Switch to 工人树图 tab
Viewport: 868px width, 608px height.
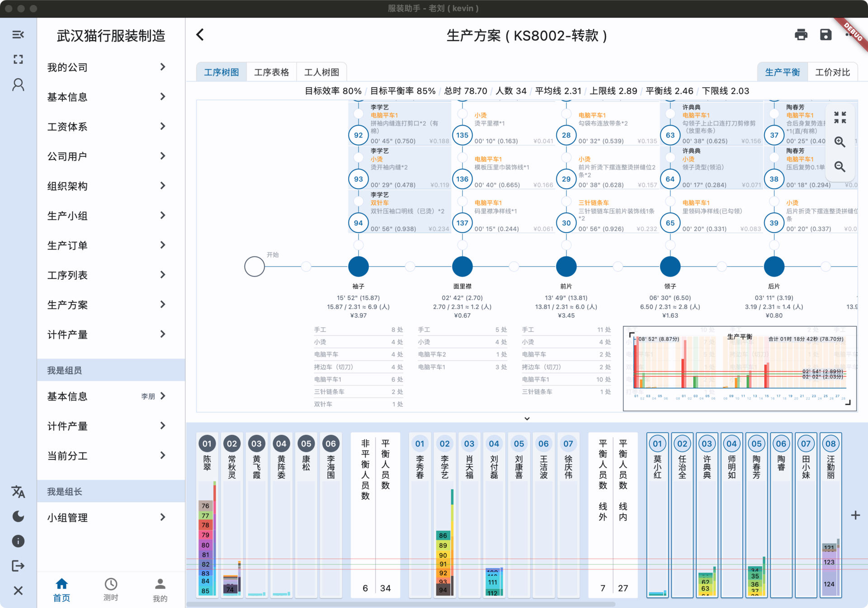tap(322, 72)
